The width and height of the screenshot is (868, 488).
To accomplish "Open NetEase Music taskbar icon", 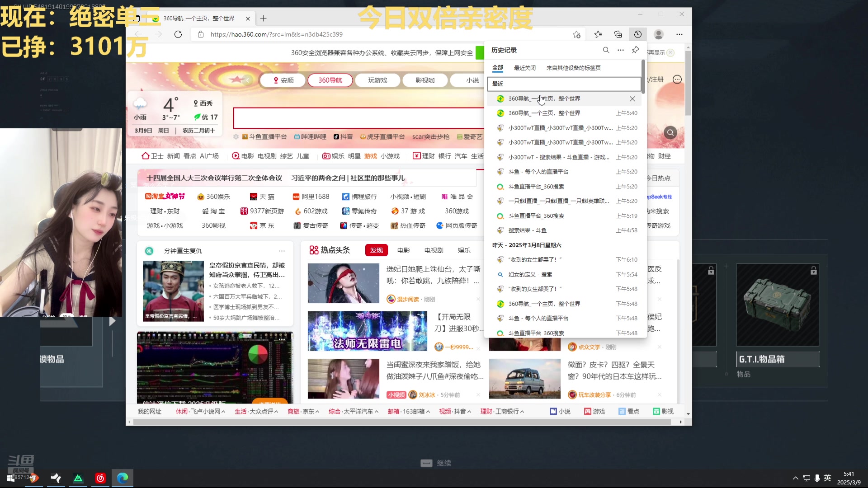I will [x=100, y=478].
